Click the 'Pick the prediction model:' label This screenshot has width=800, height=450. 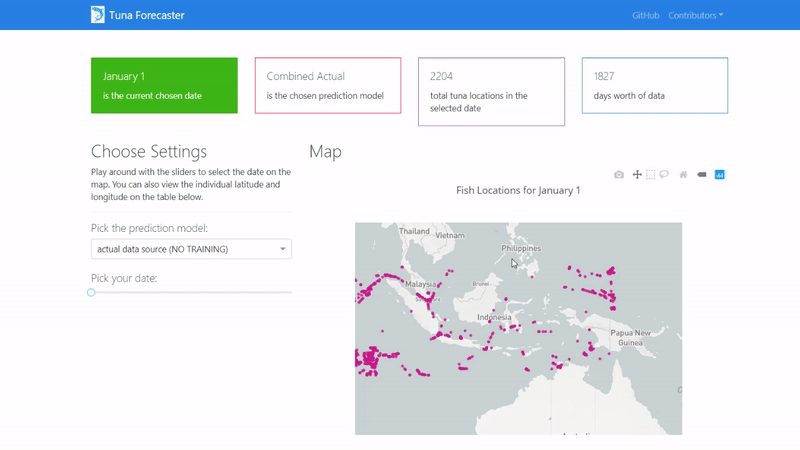pyautogui.click(x=149, y=228)
